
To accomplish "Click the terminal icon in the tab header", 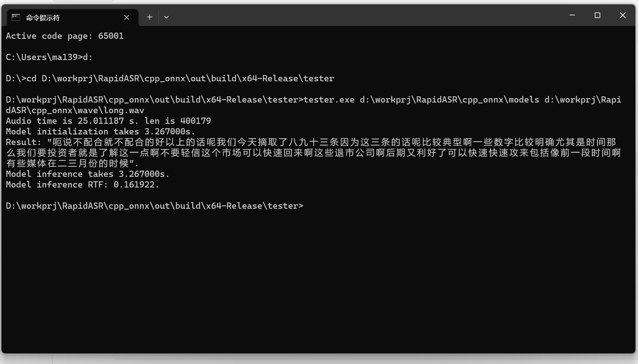I will (15, 17).
